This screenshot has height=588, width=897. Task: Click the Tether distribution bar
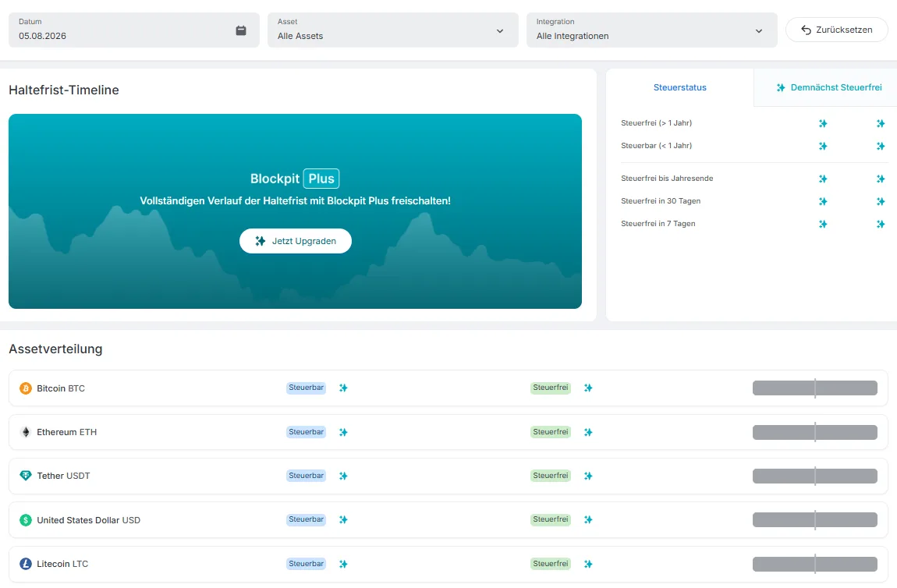pos(814,476)
